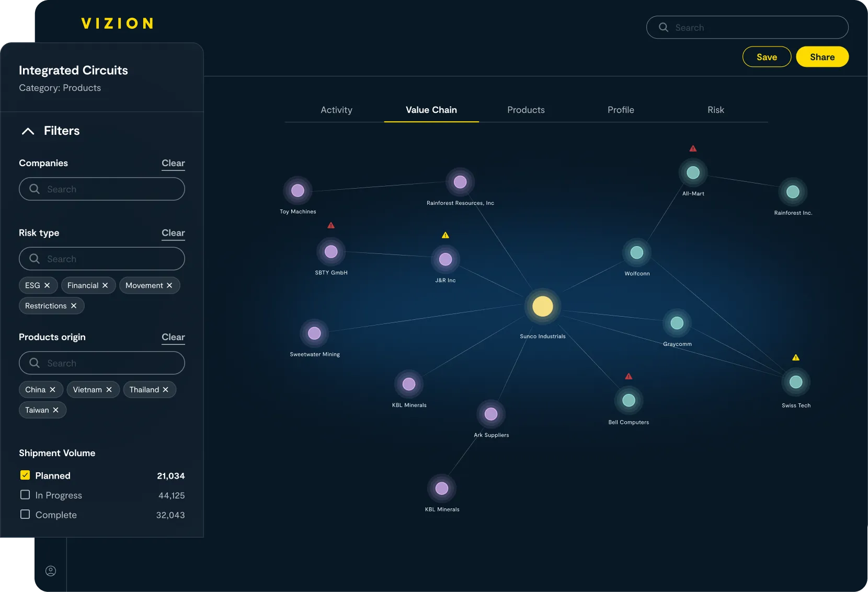Select the Toy Machines node in the graph
Viewport: 868px width, 592px height.
pyautogui.click(x=298, y=191)
